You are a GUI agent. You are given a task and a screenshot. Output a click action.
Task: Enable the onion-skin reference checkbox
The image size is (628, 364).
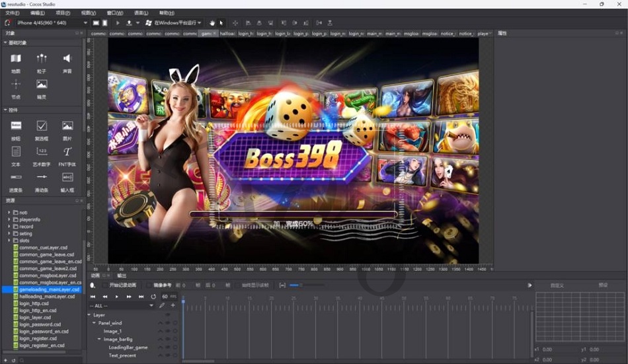coord(149,285)
